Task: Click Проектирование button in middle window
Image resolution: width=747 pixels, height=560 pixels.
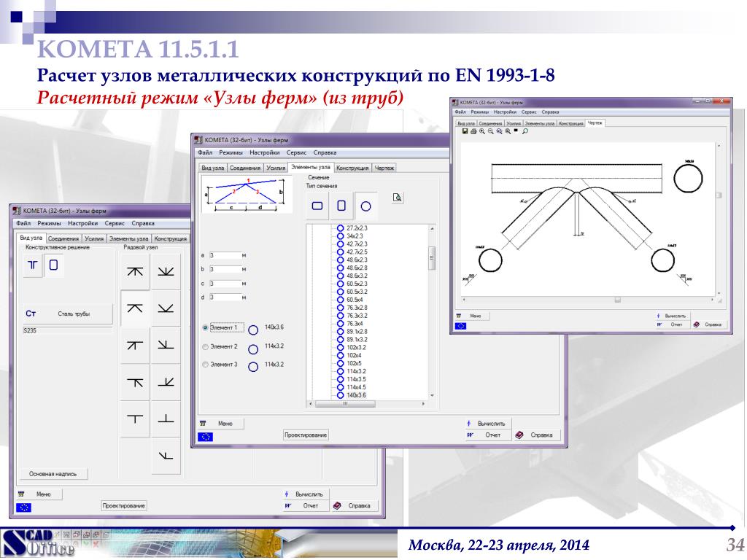Action: [306, 435]
